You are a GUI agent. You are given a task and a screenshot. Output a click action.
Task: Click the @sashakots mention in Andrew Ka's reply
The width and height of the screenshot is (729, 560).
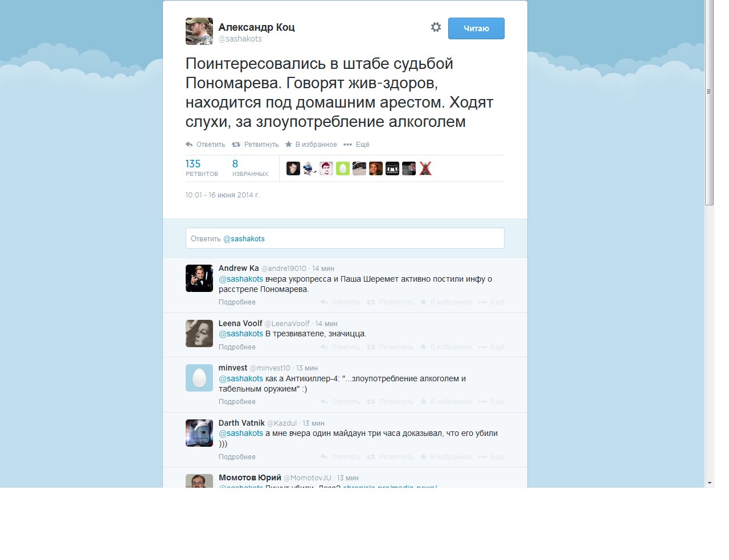241,279
